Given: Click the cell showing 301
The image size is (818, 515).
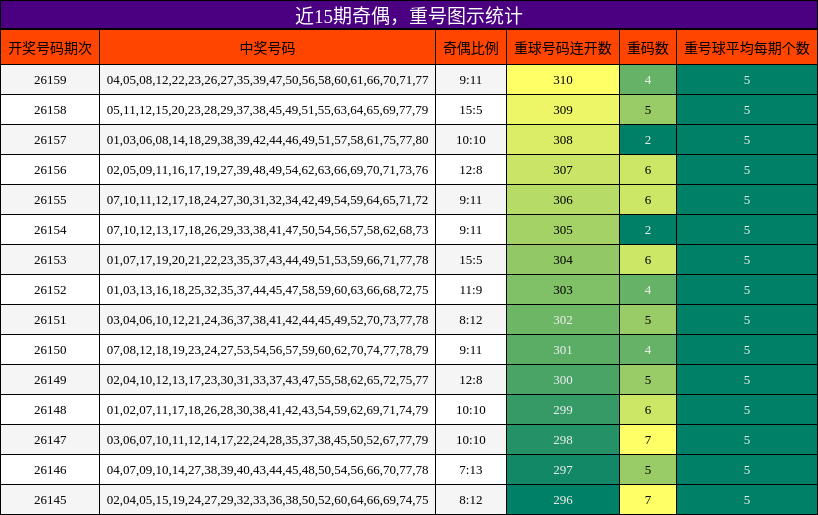Looking at the screenshot, I should coord(563,350).
